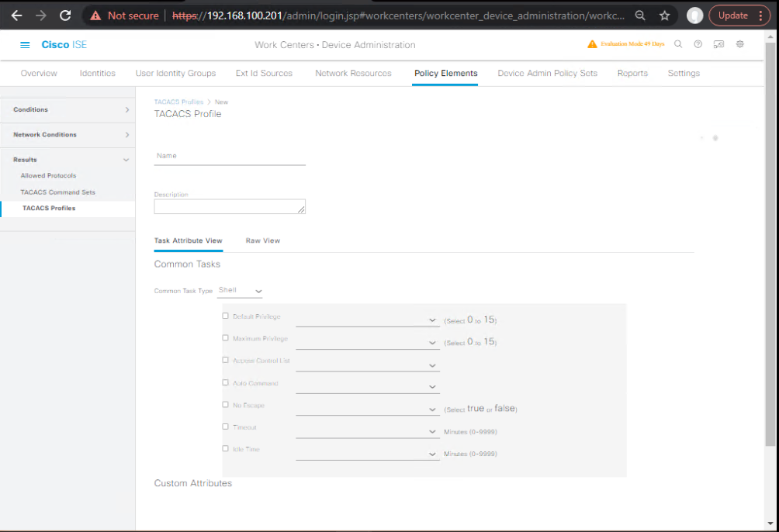The width and height of the screenshot is (779, 532).
Task: Open the Idle Time minutes dropdown
Action: pos(368,454)
